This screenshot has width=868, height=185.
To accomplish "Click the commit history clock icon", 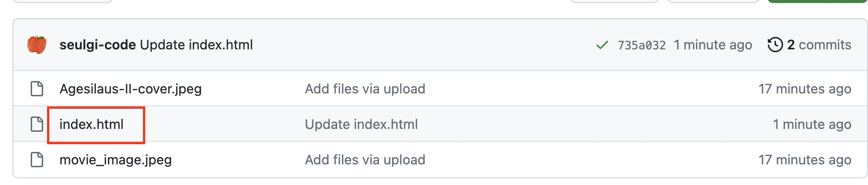I will (775, 45).
